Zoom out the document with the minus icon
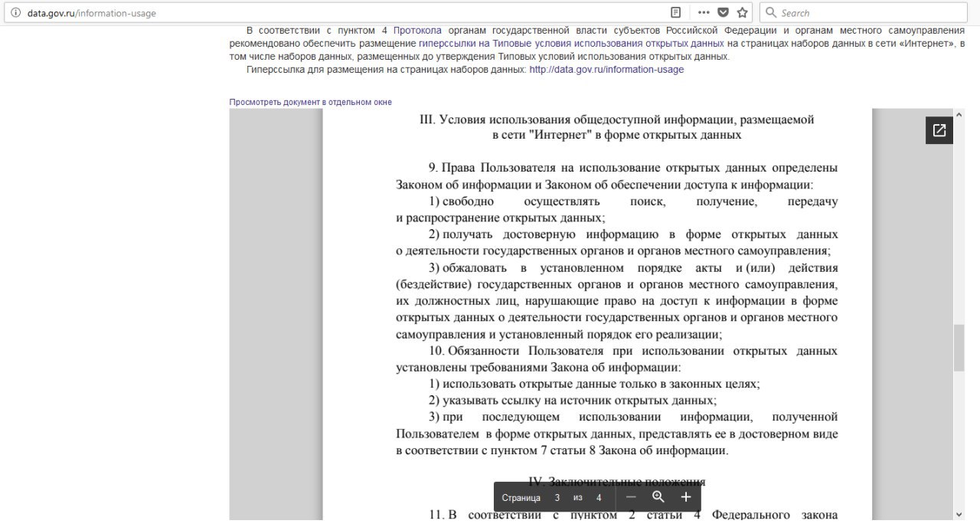The height and width of the screenshot is (527, 980). click(x=631, y=497)
